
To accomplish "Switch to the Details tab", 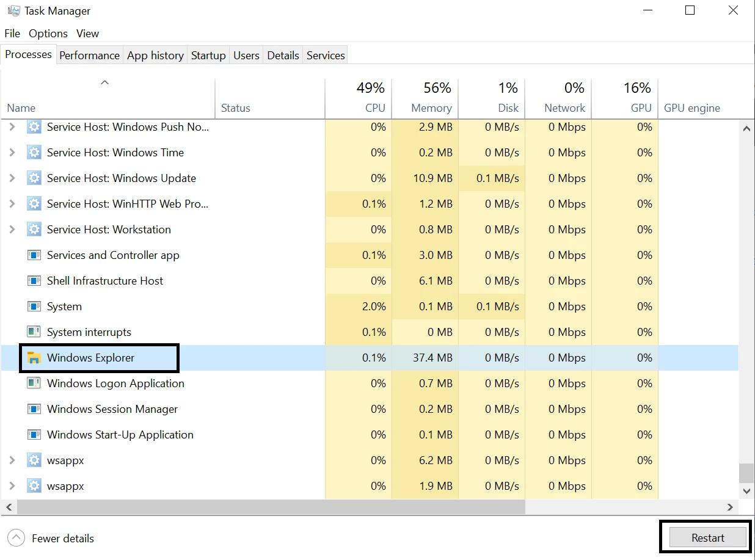I will click(283, 56).
